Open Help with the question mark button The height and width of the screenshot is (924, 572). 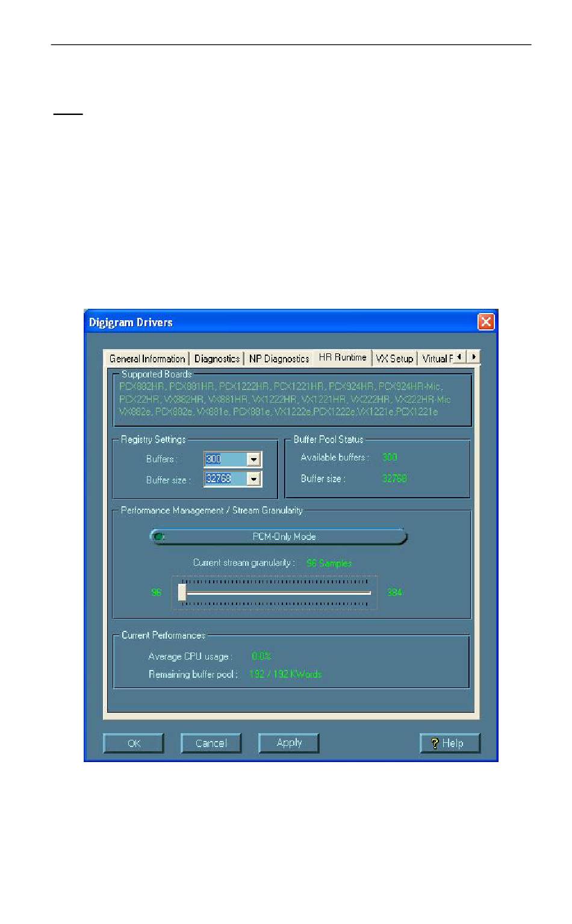[450, 743]
